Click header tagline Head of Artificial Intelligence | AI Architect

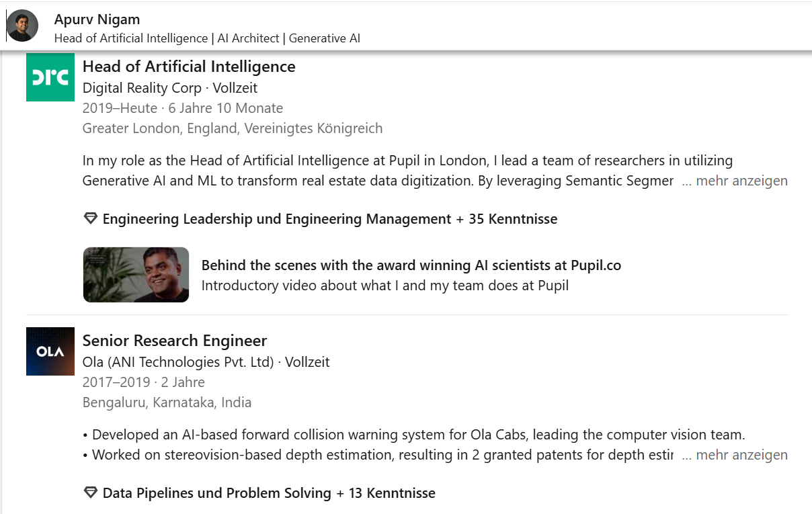(x=207, y=38)
